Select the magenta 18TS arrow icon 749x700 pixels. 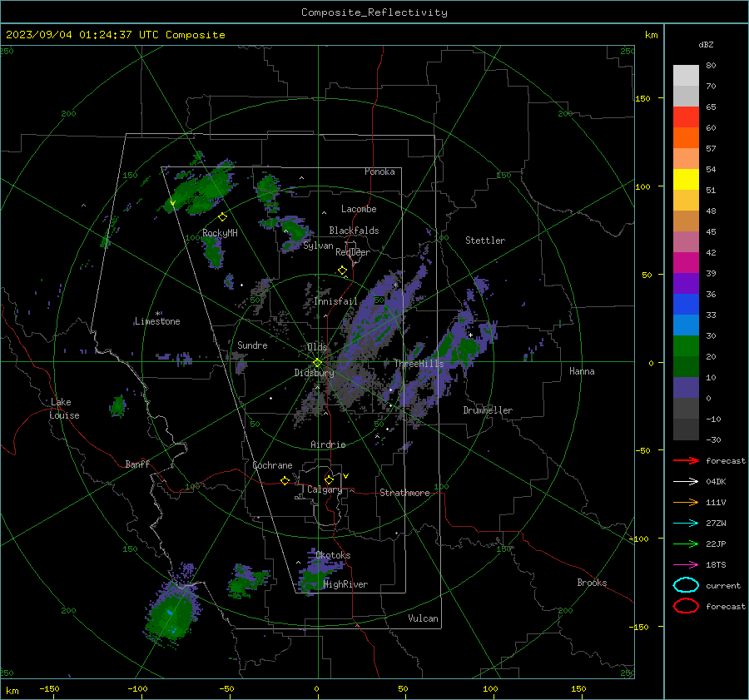tap(686, 565)
